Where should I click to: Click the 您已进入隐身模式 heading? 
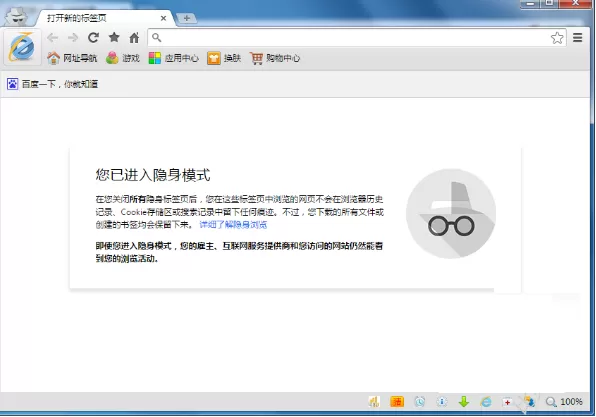[x=153, y=175]
